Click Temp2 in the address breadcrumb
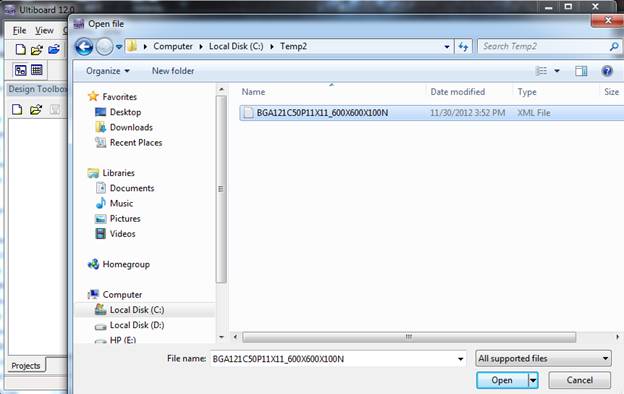The image size is (624, 394). (x=293, y=47)
